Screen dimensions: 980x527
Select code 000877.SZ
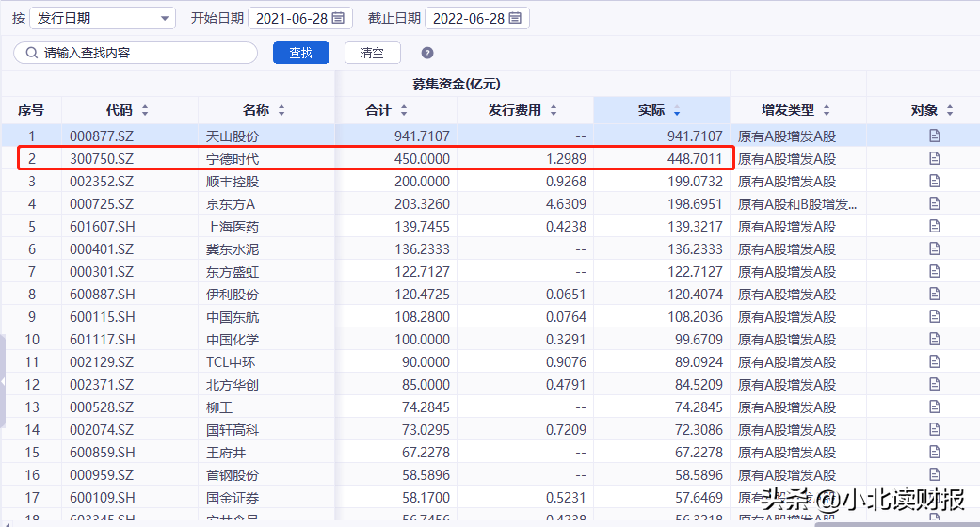pos(102,136)
